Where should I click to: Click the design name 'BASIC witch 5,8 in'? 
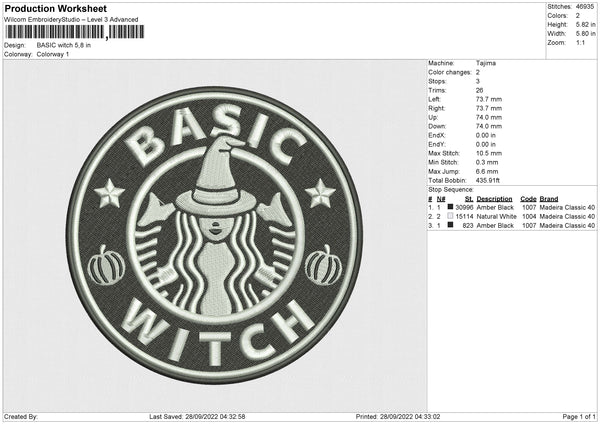pos(64,45)
